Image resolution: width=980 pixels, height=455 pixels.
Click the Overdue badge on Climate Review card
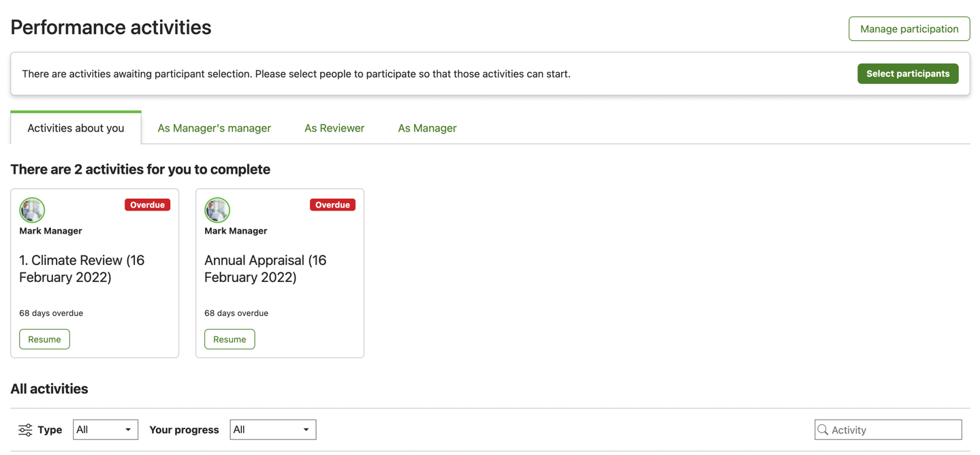coord(147,205)
